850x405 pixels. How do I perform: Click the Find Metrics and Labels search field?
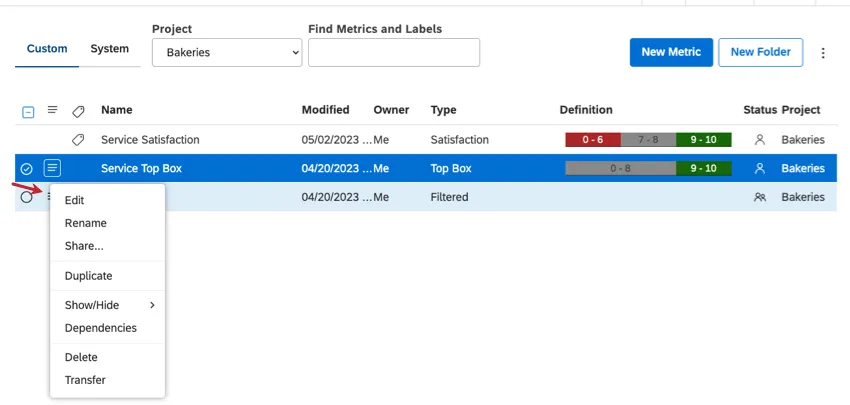(x=394, y=52)
